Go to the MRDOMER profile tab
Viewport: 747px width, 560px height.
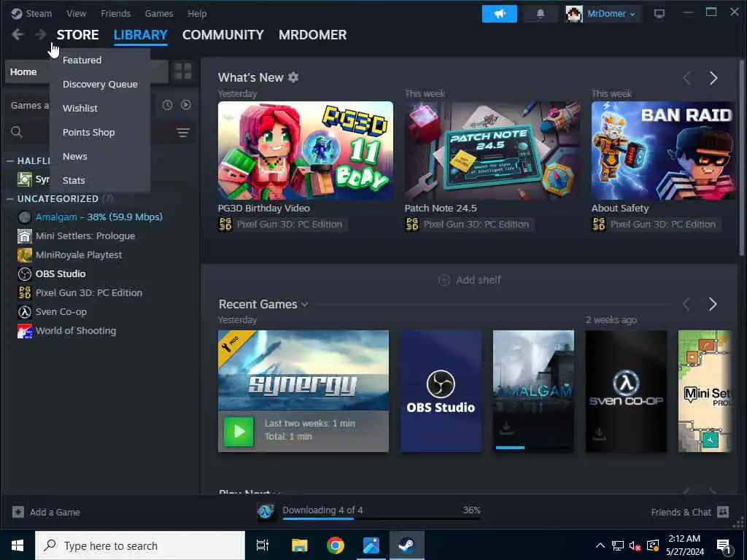click(312, 35)
